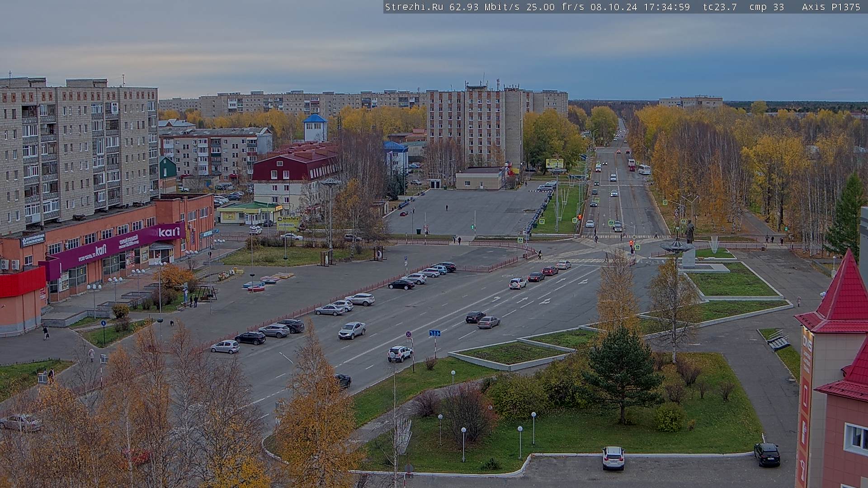The image size is (868, 488).
Task: Select the tc23.7 temperature readout
Action: point(720,7)
